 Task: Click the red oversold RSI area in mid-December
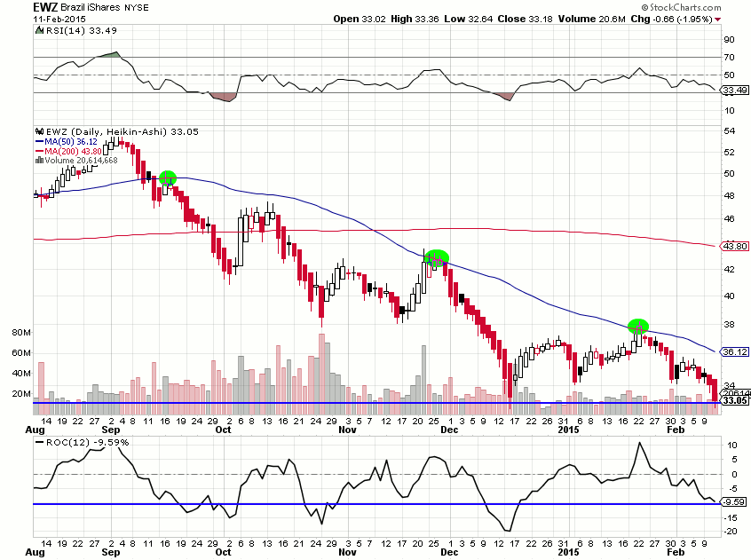pyautogui.click(x=506, y=97)
